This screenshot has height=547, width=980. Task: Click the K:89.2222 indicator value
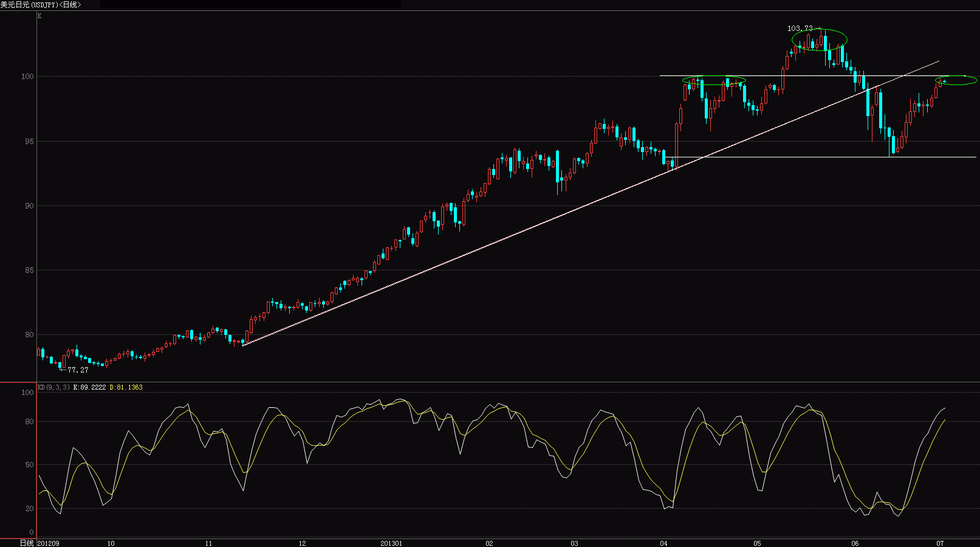89,387
